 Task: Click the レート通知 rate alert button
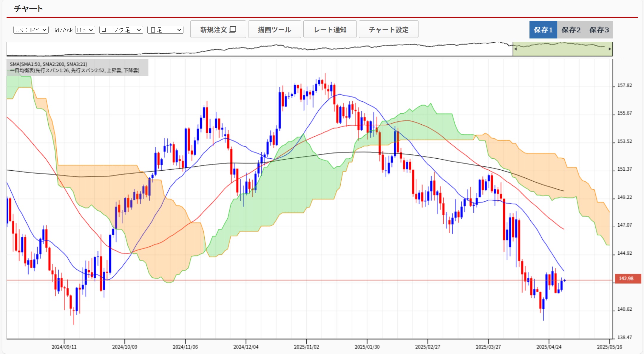point(330,30)
